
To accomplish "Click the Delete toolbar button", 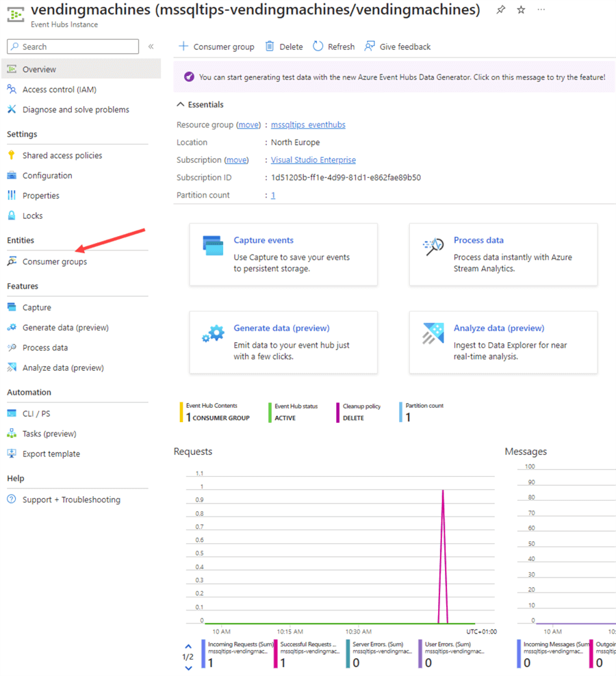I will pos(284,47).
